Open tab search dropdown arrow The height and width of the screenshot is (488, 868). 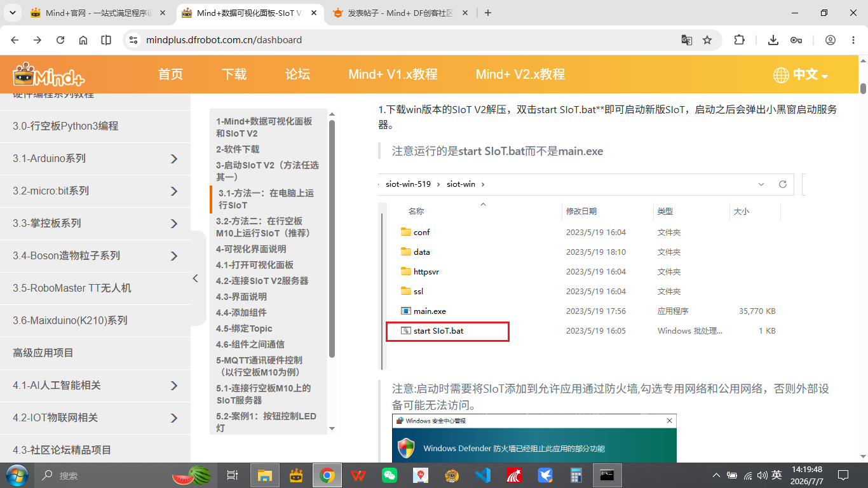[x=14, y=13]
